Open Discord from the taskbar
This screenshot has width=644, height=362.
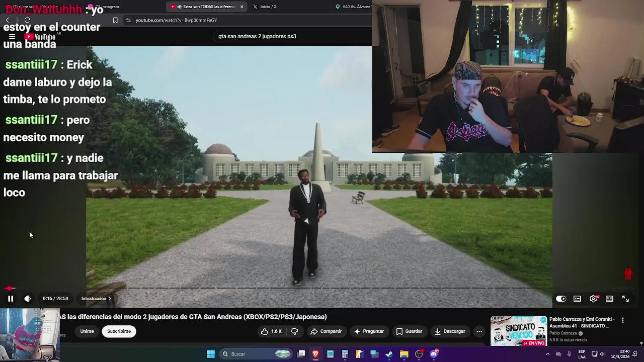[434, 354]
